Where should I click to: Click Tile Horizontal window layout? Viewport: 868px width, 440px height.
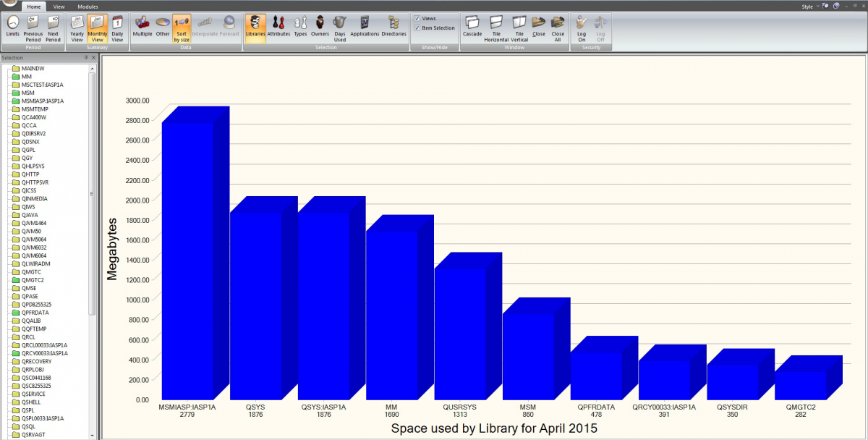(x=496, y=27)
